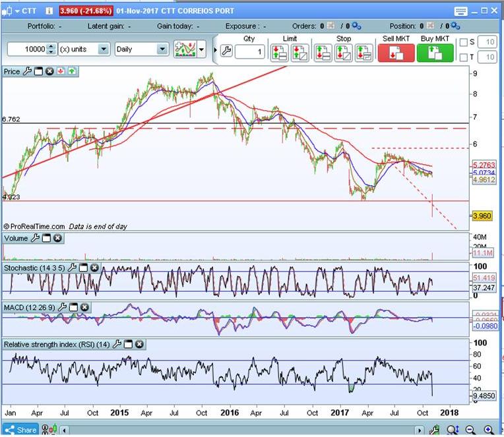The width and height of the screenshot is (504, 437).
Task: Collapse the trading panel arrow
Action: (215, 50)
